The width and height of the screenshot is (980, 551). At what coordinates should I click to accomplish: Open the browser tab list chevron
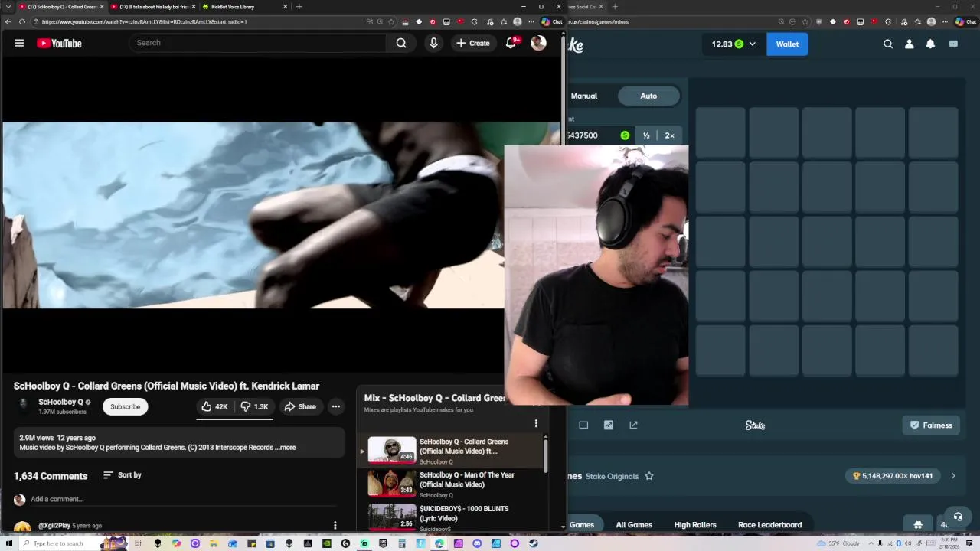8,7
